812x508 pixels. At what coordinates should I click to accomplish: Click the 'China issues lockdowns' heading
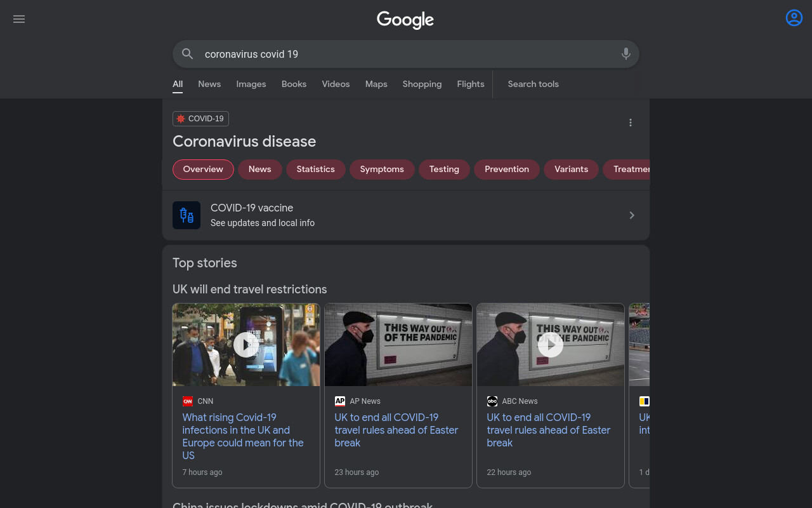click(x=303, y=505)
